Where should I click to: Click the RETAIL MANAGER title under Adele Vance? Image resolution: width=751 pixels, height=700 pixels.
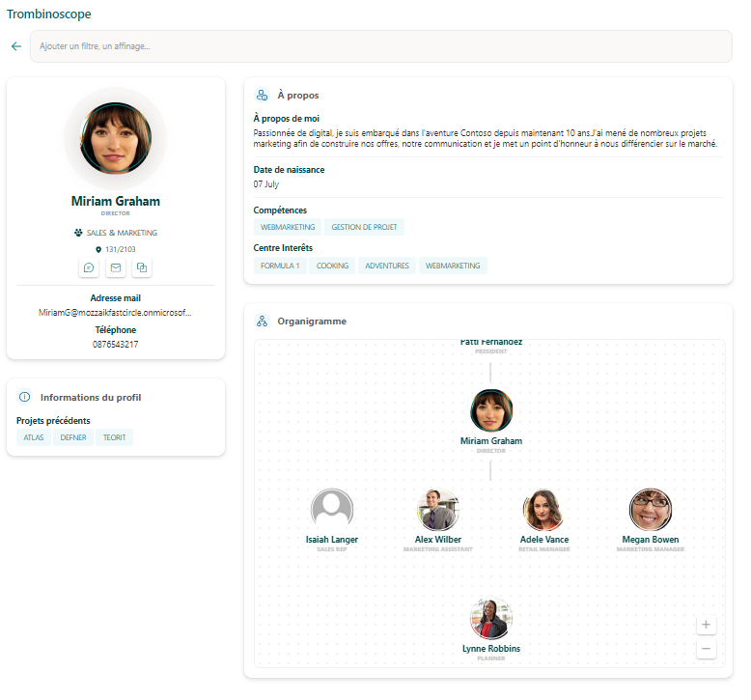(544, 549)
